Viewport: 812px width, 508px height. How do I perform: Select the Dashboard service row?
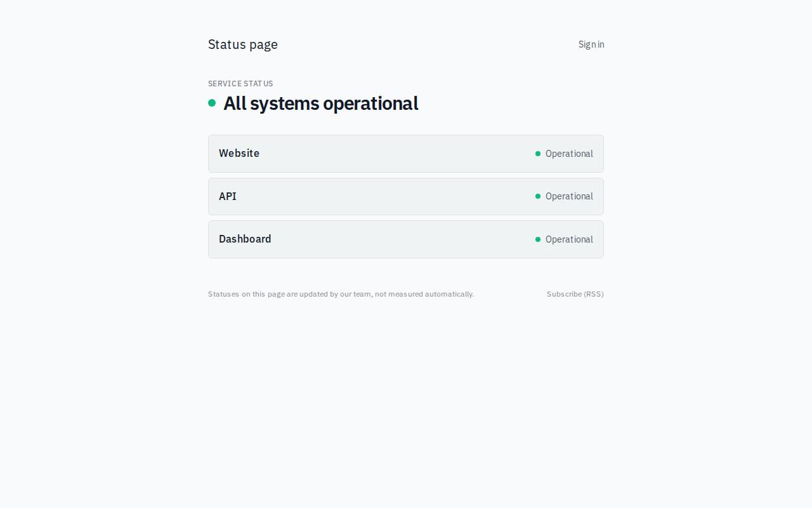click(x=406, y=239)
